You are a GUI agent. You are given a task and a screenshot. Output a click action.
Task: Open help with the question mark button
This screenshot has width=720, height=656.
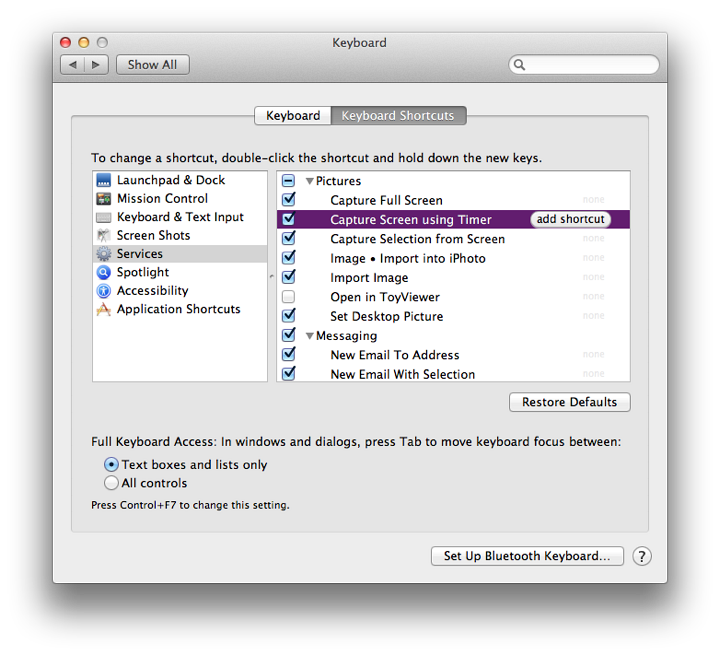[641, 556]
